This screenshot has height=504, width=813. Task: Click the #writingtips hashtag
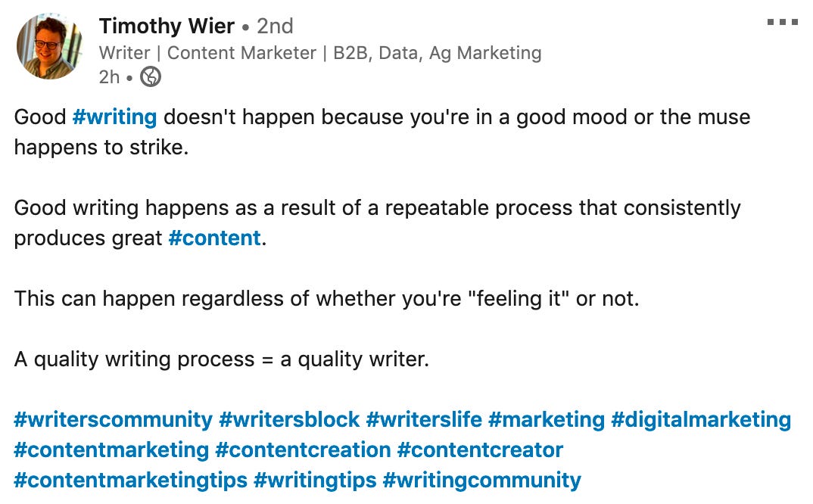click(x=315, y=480)
